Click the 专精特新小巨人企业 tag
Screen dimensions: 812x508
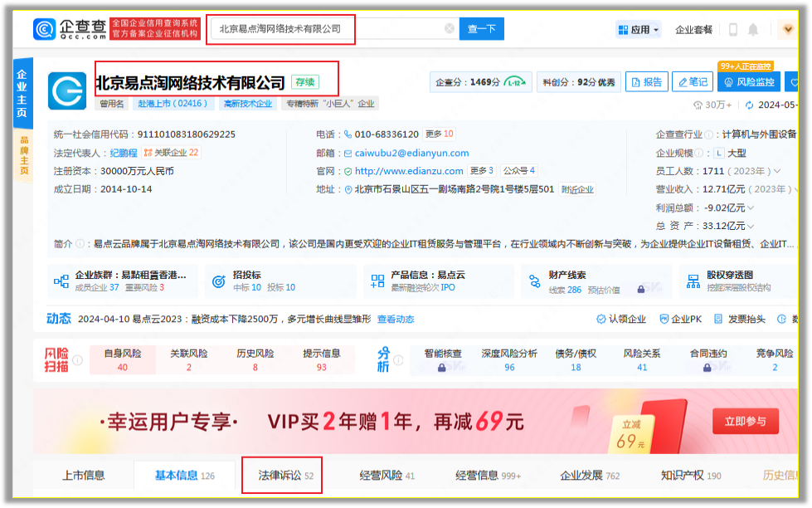330,104
